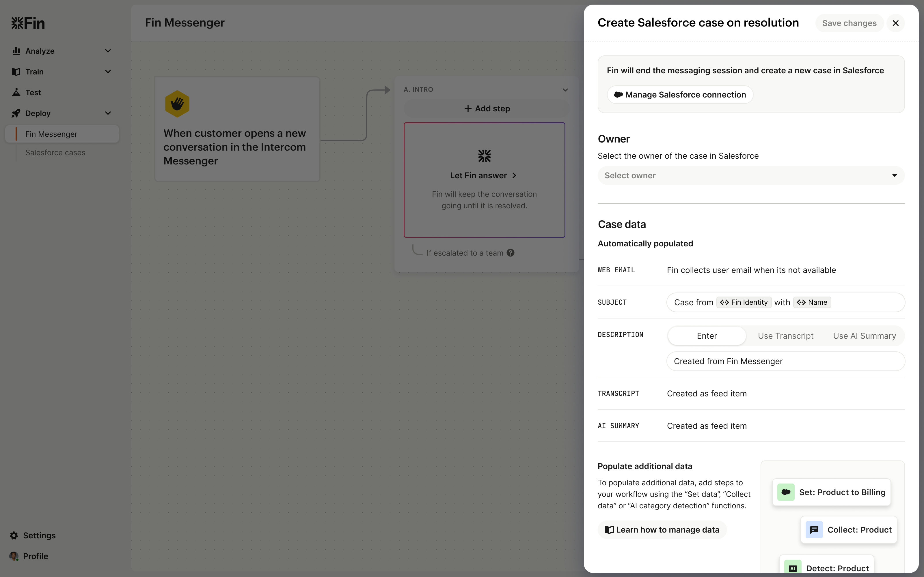Switch description to Use AI Summary
924x577 pixels.
point(864,336)
